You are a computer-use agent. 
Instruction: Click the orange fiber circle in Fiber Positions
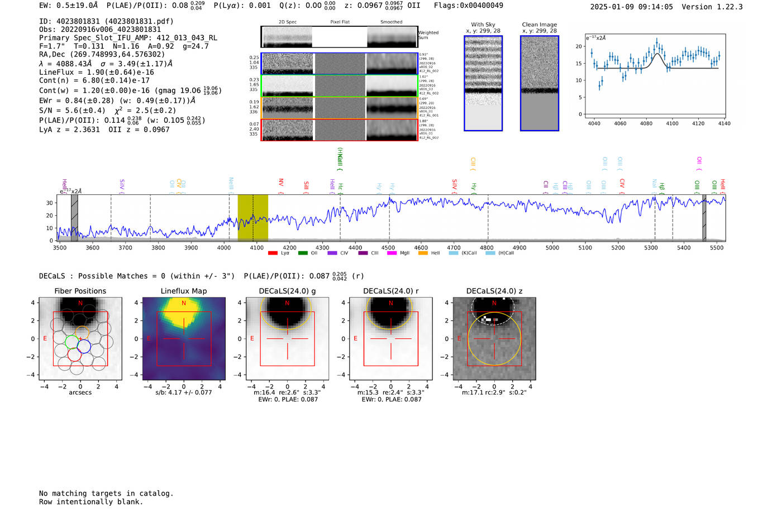coord(82,333)
